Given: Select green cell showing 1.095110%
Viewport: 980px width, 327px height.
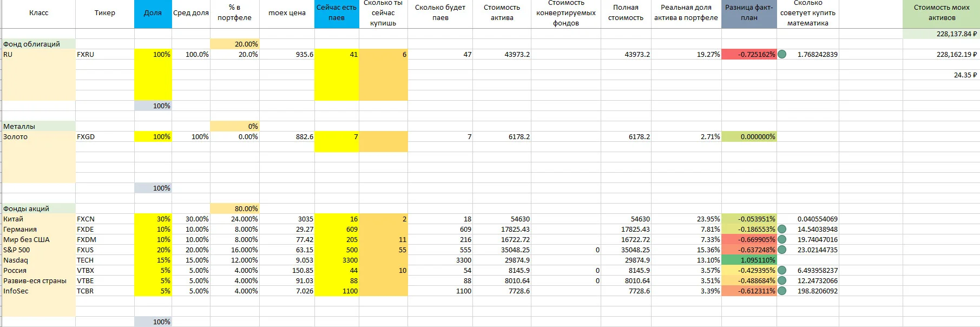Looking at the screenshot, I should click(749, 260).
